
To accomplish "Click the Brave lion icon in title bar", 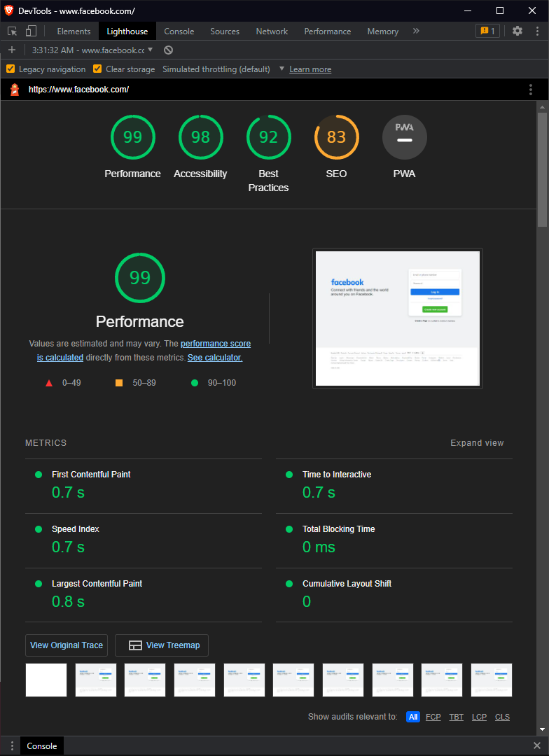I will [8, 10].
